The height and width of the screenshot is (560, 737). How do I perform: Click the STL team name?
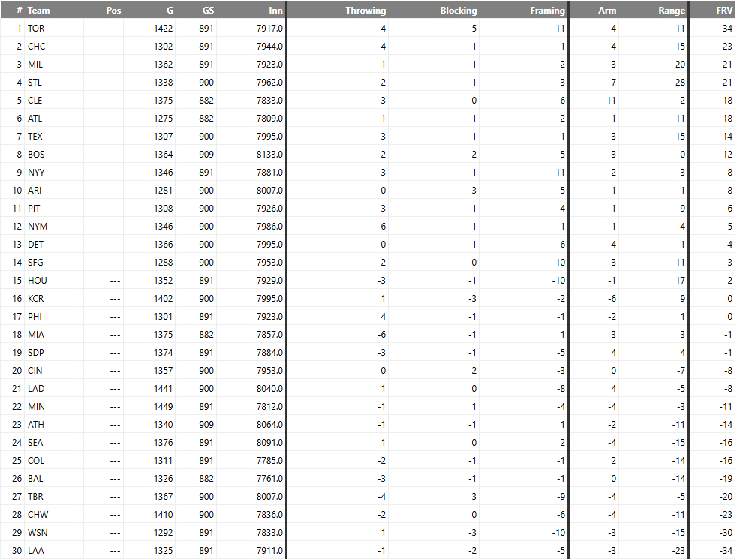(35, 83)
